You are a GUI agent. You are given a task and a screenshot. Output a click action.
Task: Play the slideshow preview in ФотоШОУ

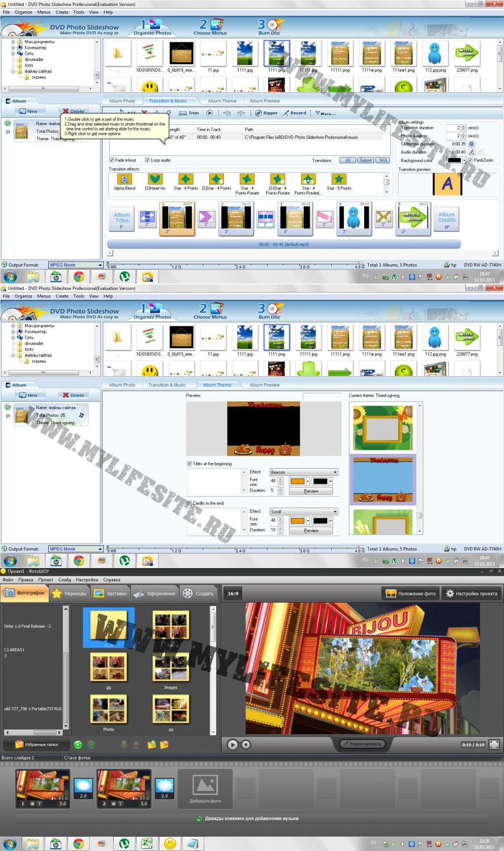click(233, 745)
